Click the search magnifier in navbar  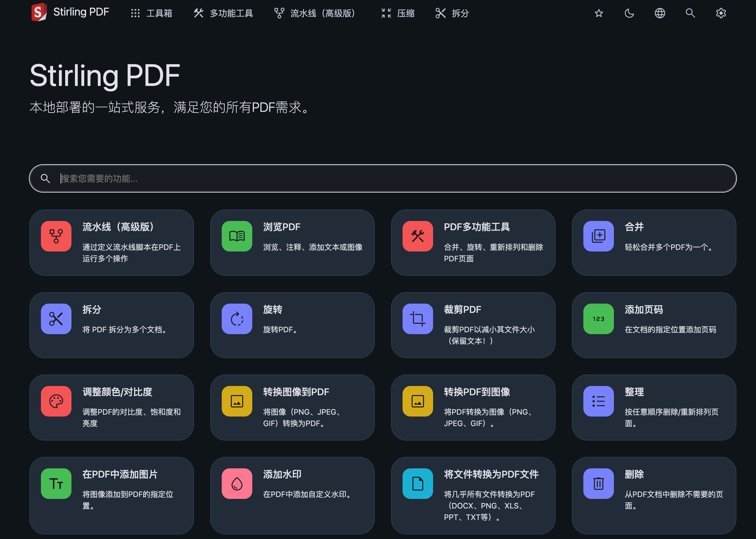690,13
